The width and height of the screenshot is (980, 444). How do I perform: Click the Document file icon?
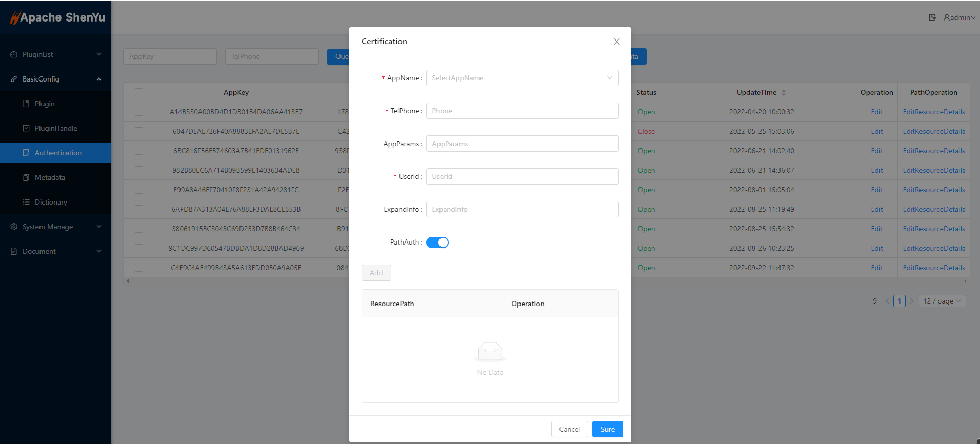[x=14, y=251]
